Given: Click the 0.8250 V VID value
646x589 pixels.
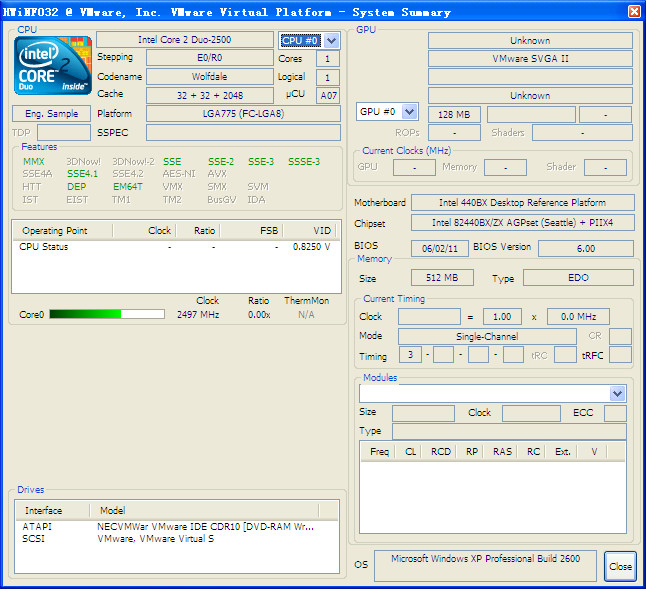Looking at the screenshot, I should click(311, 247).
